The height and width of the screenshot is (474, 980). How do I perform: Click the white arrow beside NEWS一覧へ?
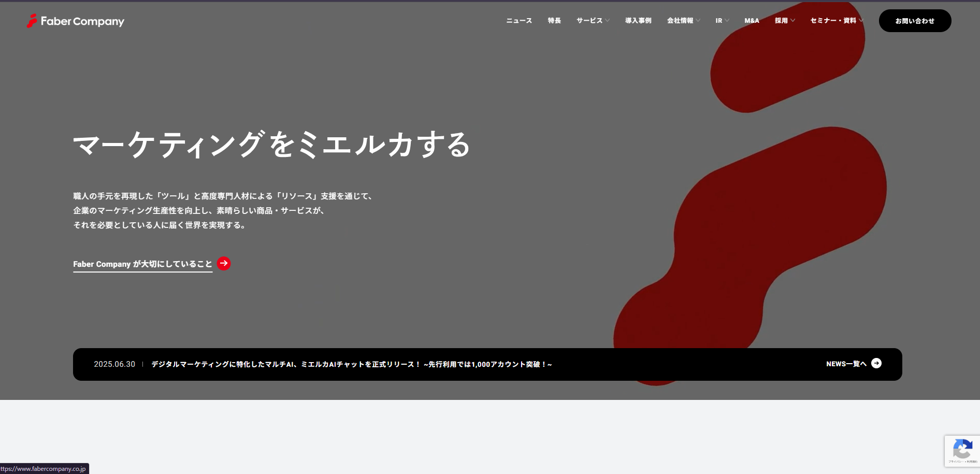click(x=876, y=363)
